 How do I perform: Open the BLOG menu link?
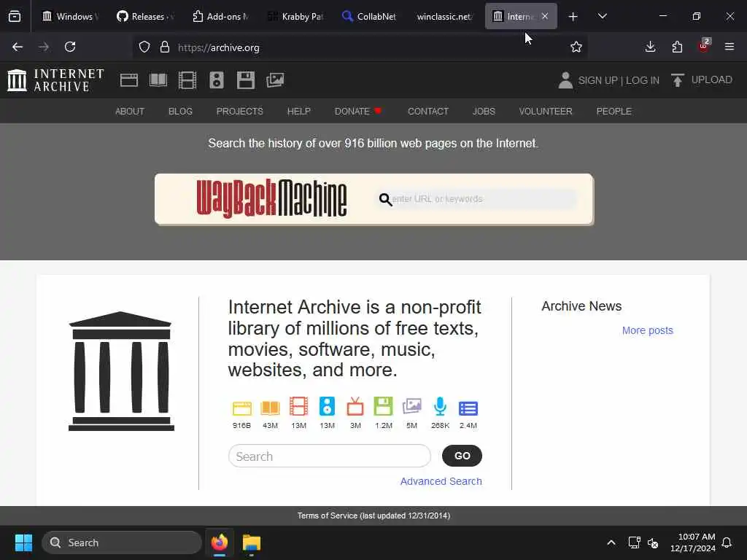coord(180,112)
